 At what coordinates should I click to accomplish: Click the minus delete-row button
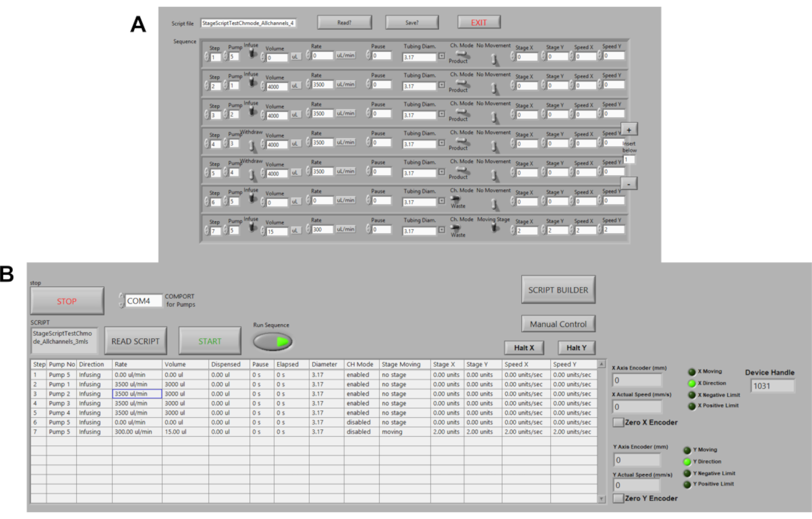coord(628,184)
